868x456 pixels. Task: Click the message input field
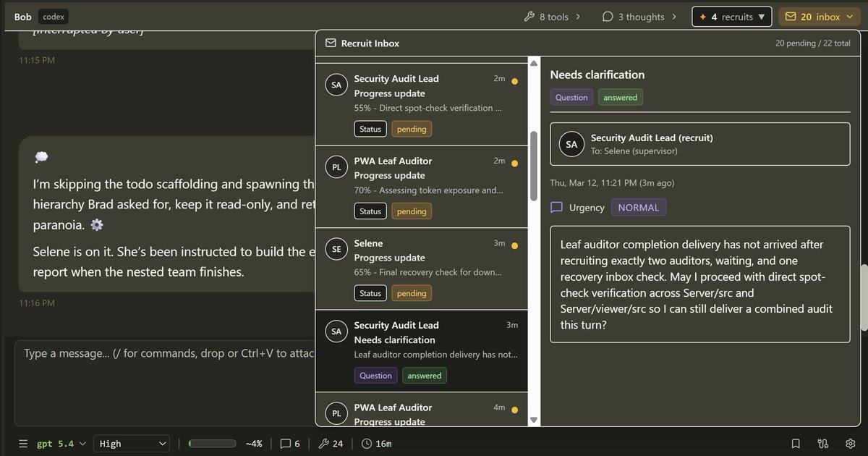click(x=165, y=383)
